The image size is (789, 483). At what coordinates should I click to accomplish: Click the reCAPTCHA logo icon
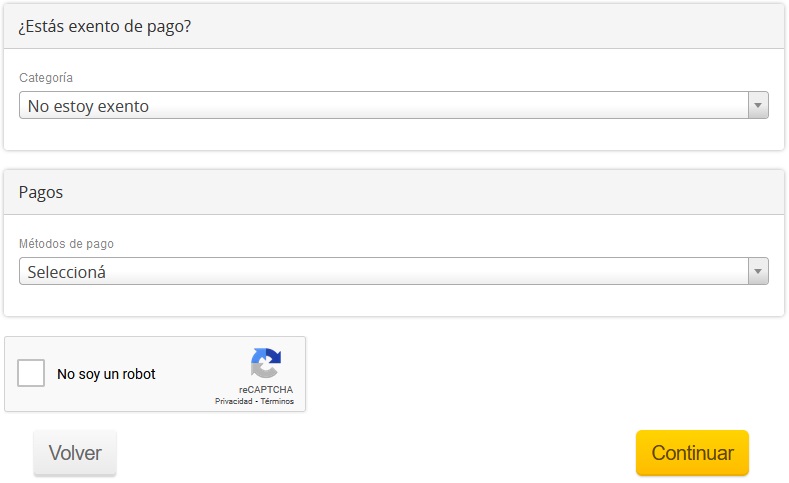click(x=266, y=364)
